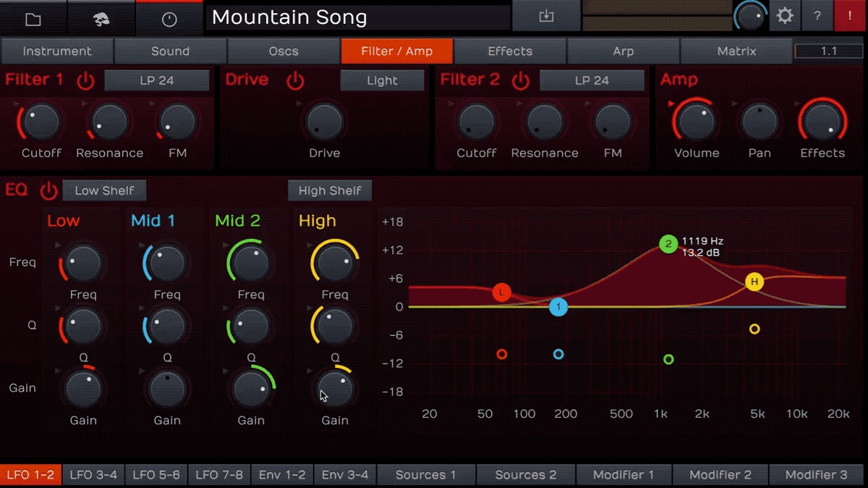Click the 1.1 version value box
This screenshot has height=488, width=868.
coord(829,51)
